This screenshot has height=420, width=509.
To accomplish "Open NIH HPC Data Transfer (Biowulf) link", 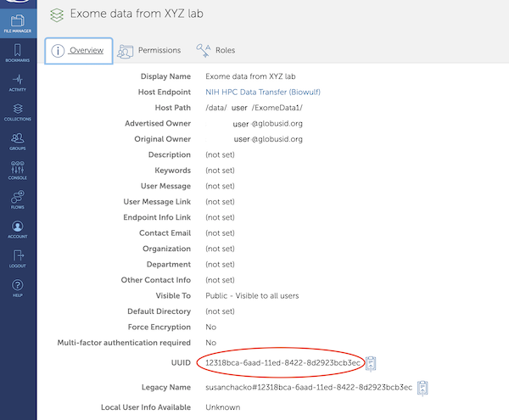I will point(262,92).
